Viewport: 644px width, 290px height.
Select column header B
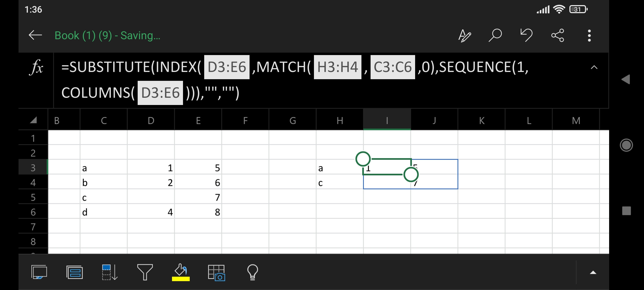click(64, 121)
